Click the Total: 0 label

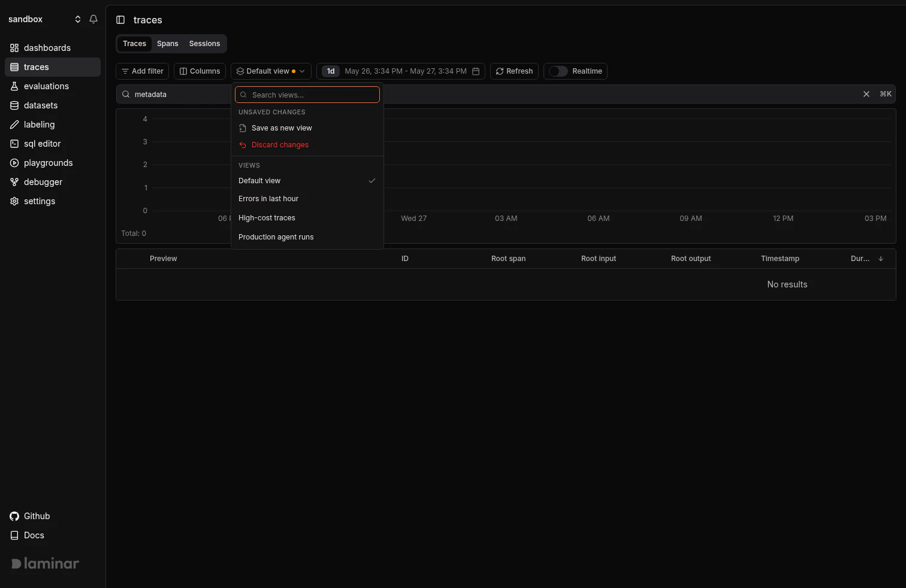(x=134, y=234)
